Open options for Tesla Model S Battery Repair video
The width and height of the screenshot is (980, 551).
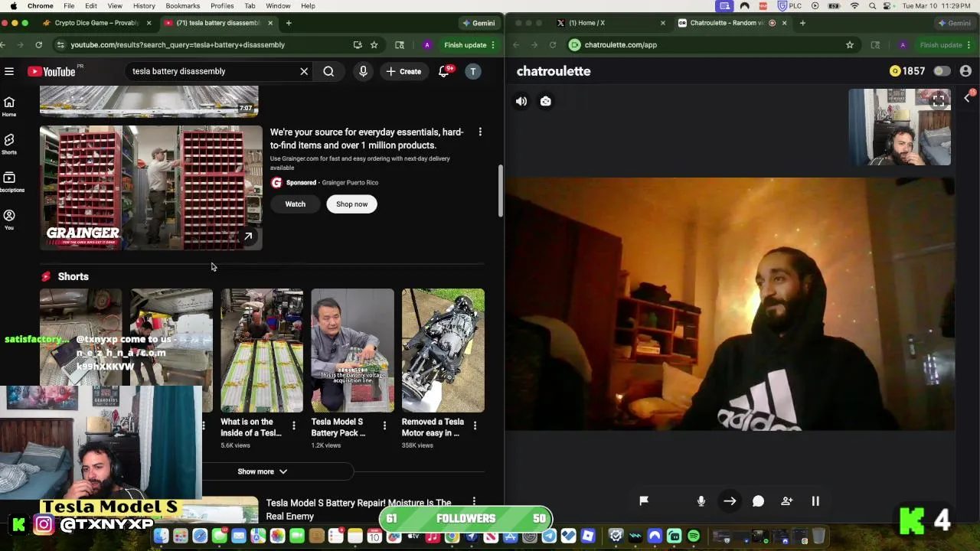coord(474,502)
